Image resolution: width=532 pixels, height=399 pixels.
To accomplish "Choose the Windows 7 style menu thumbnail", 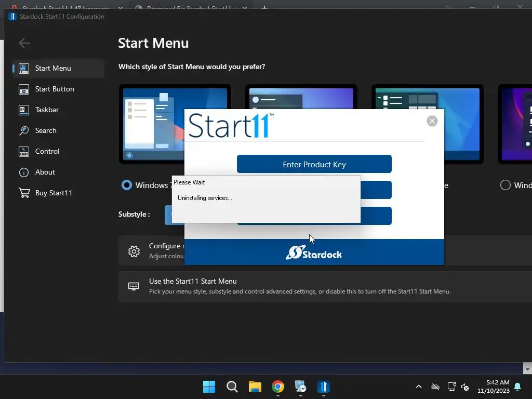I will coord(152,124).
